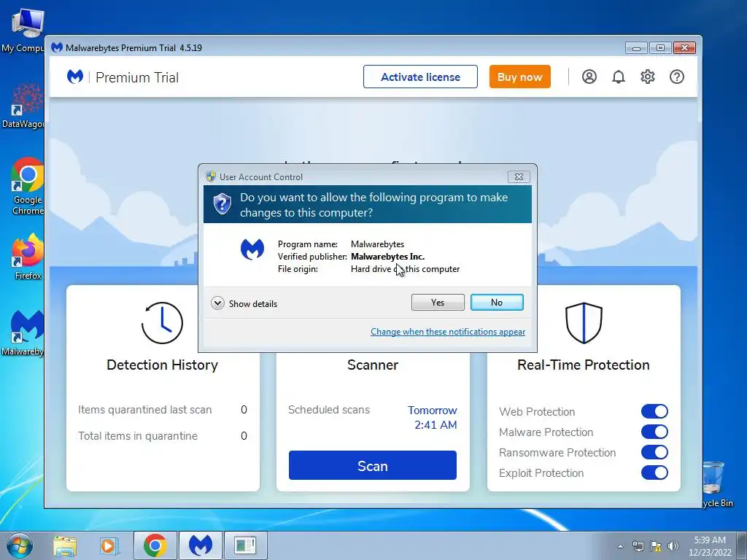Click Activate license button
The width and height of the screenshot is (747, 560).
pos(420,77)
